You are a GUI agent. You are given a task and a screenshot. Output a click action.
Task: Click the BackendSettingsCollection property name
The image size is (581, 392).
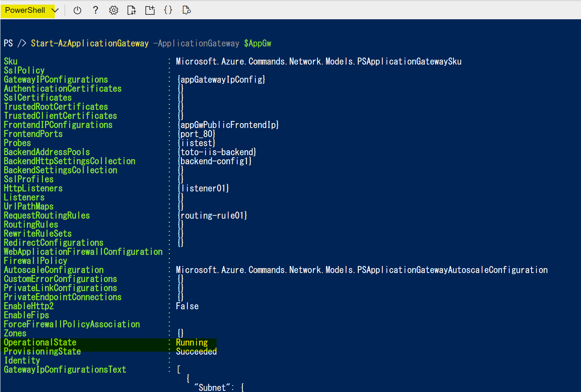pos(60,170)
